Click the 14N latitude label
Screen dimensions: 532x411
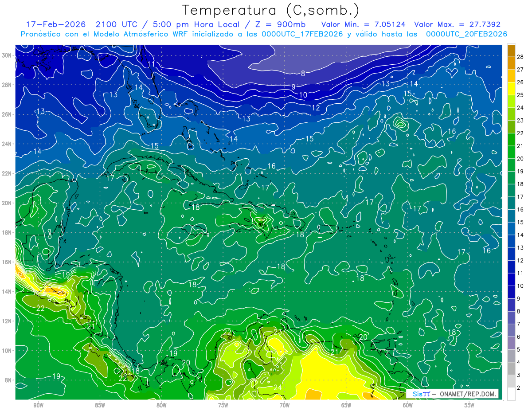7,291
